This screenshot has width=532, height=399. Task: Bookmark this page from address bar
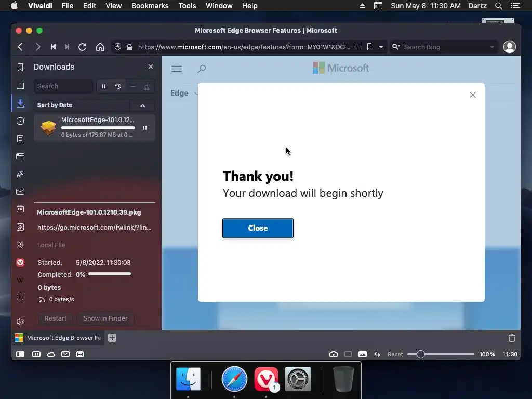tap(369, 47)
